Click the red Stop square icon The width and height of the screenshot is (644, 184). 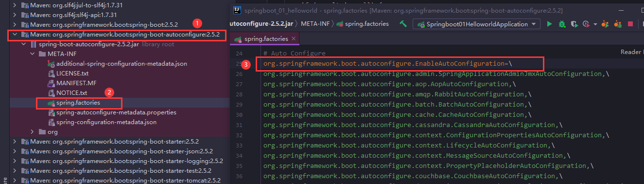click(630, 24)
